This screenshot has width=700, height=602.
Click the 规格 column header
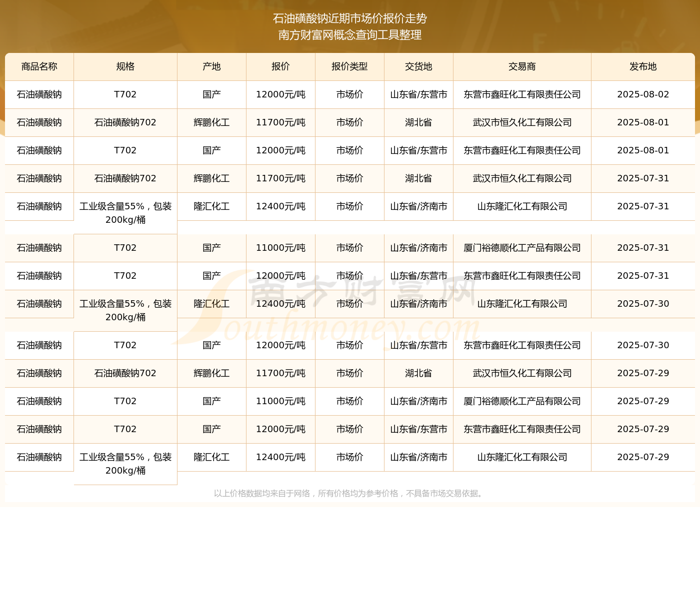pos(125,66)
